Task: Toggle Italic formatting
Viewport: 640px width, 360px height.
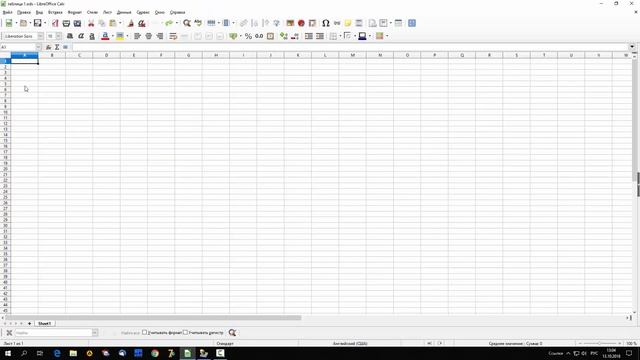Action: point(81,36)
